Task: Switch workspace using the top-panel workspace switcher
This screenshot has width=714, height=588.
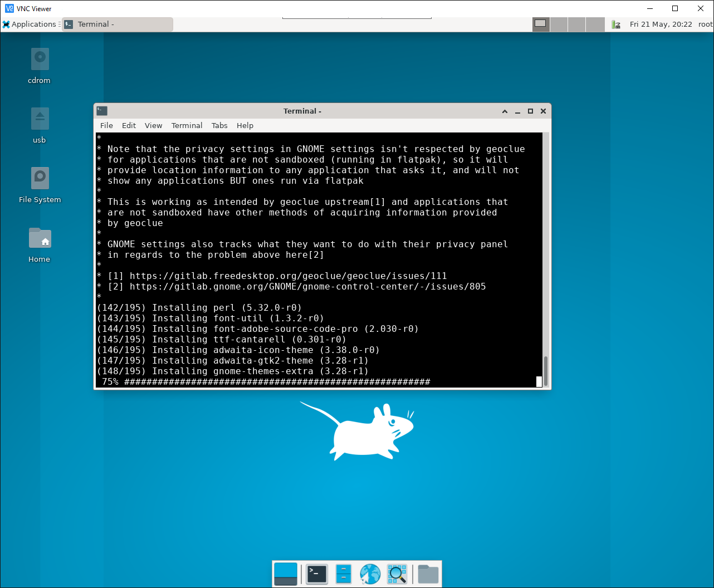Action: tap(560, 24)
